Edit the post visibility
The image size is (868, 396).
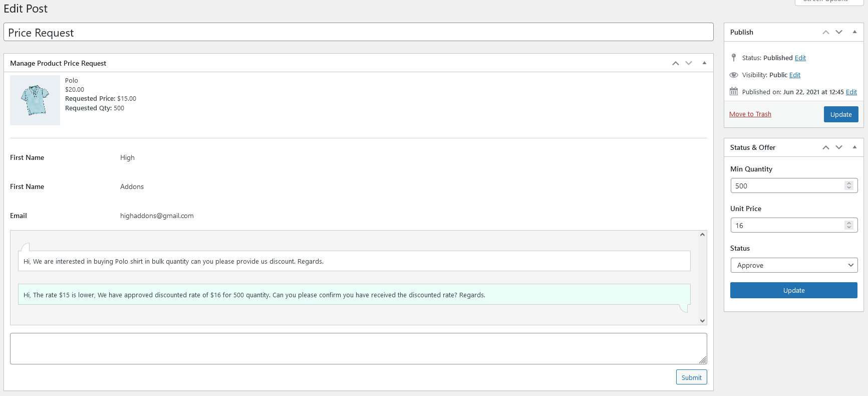795,75
